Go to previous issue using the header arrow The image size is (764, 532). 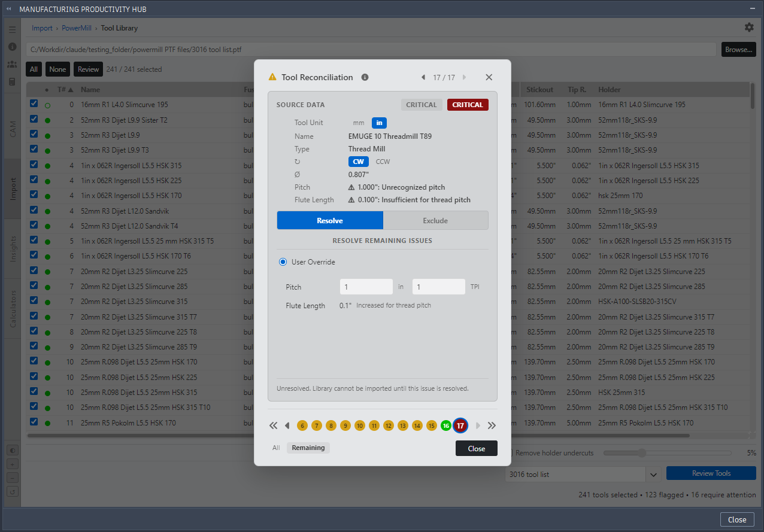tap(423, 77)
